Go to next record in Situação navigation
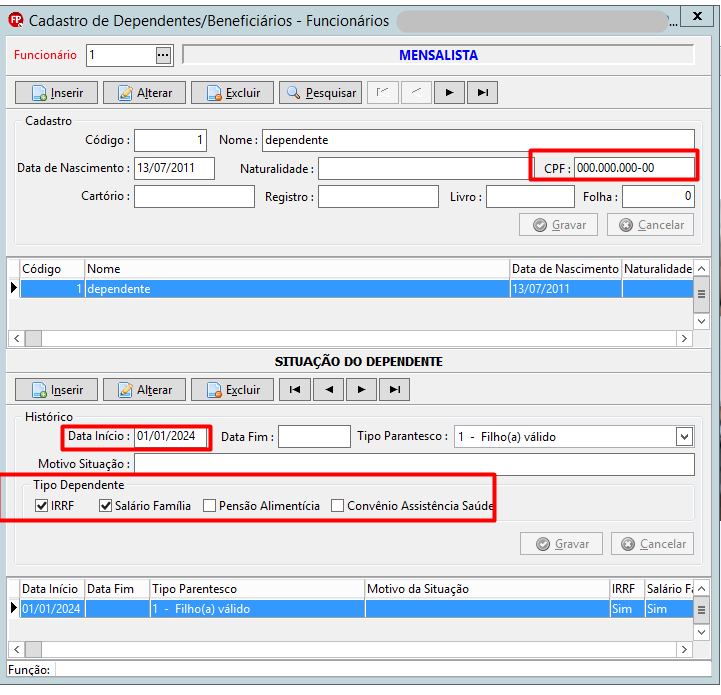 tap(361, 390)
